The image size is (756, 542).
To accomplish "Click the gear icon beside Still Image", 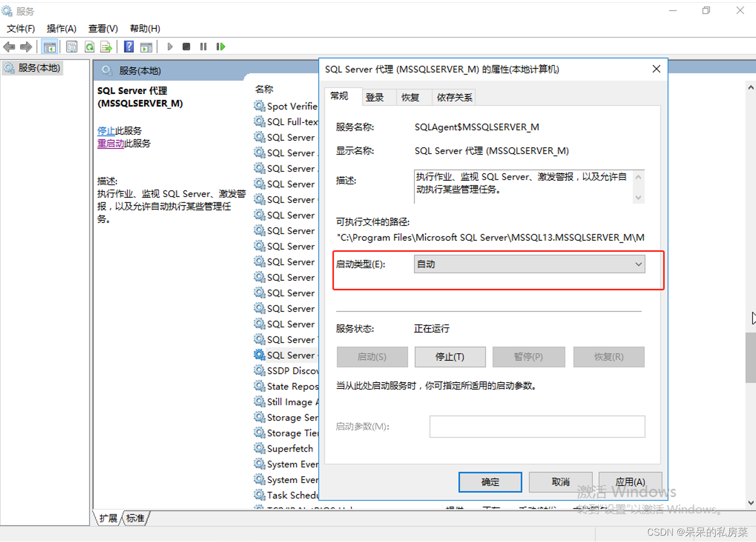I will [259, 402].
